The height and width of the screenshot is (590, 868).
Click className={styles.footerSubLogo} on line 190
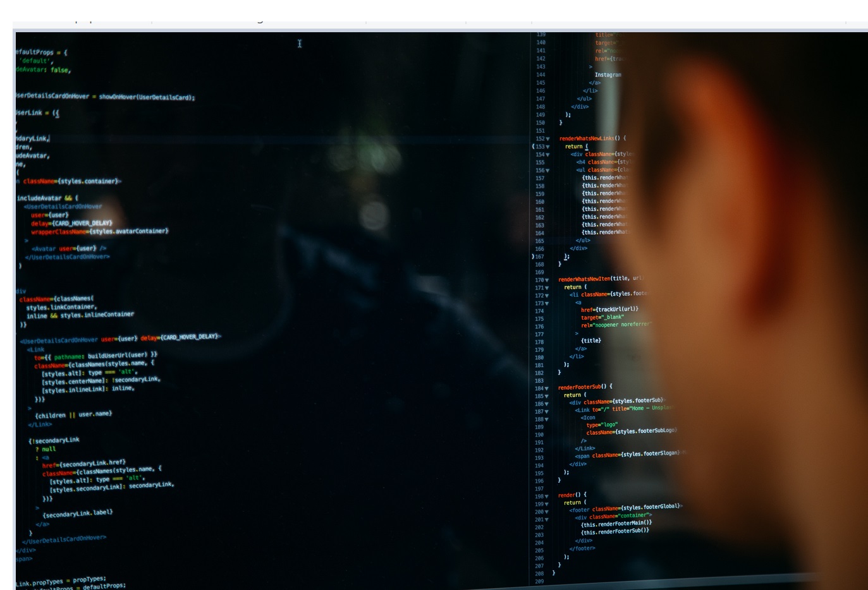(x=631, y=431)
